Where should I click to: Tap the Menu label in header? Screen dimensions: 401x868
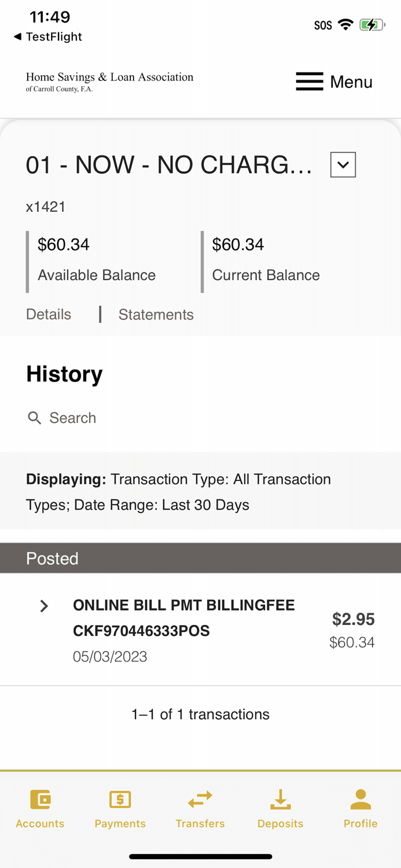pos(351,82)
